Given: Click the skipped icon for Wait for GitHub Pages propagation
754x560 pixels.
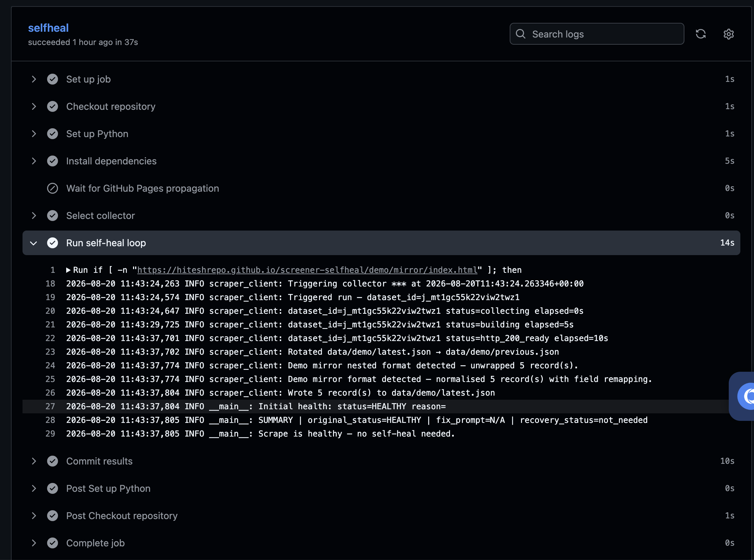Looking at the screenshot, I should pyautogui.click(x=53, y=188).
